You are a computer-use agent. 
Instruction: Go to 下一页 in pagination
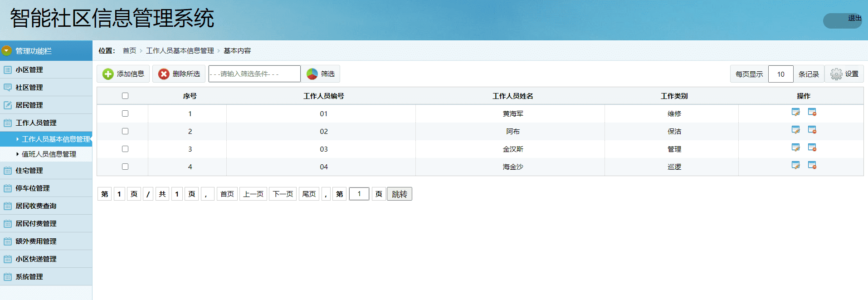283,194
